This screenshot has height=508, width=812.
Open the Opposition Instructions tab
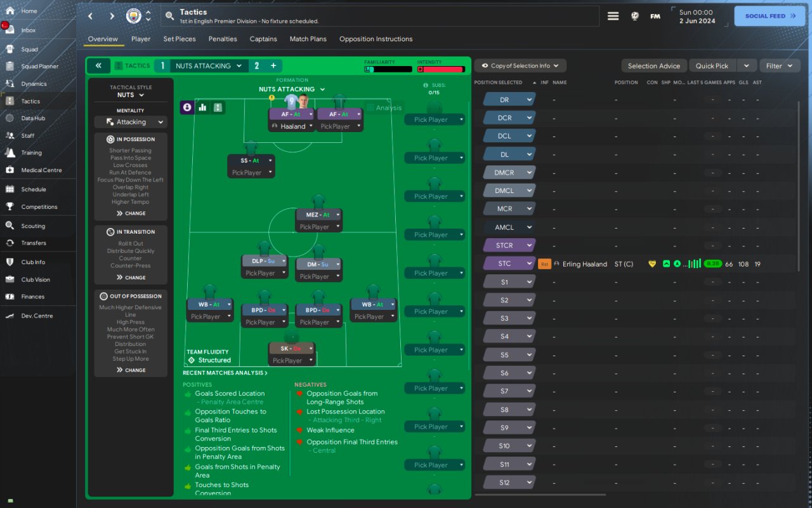pos(376,39)
